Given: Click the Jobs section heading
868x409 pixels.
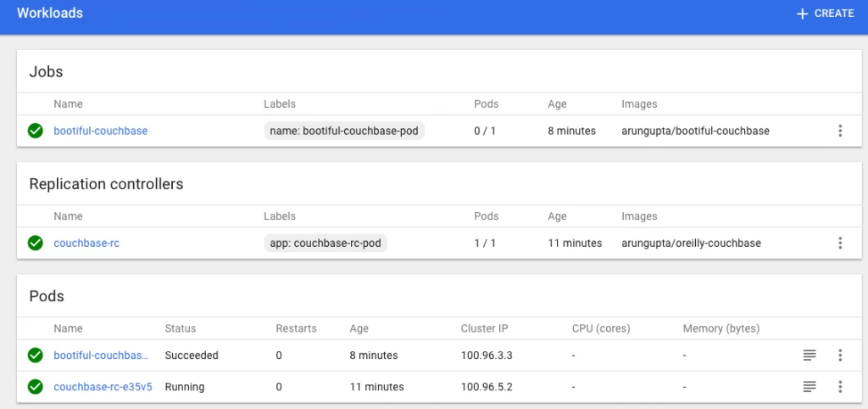Looking at the screenshot, I should tap(46, 72).
